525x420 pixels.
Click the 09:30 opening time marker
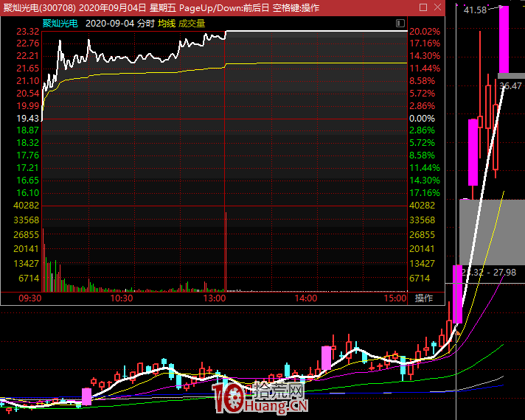[x=29, y=298]
